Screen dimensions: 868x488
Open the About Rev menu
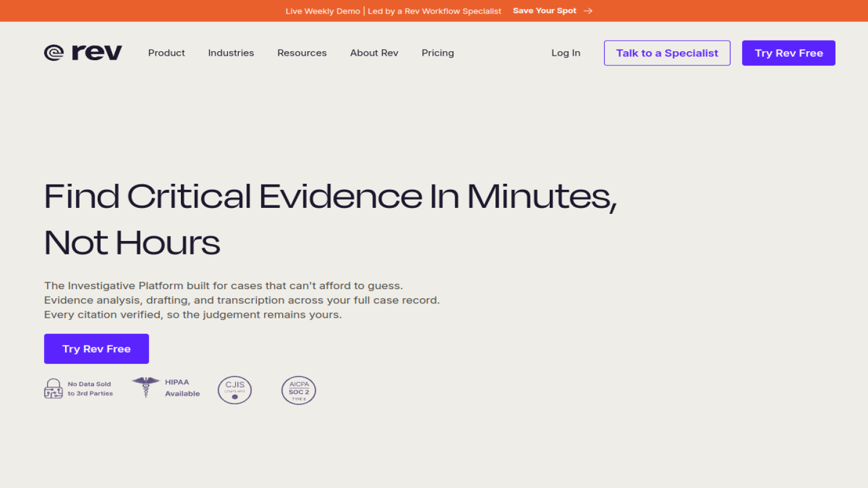(x=374, y=53)
